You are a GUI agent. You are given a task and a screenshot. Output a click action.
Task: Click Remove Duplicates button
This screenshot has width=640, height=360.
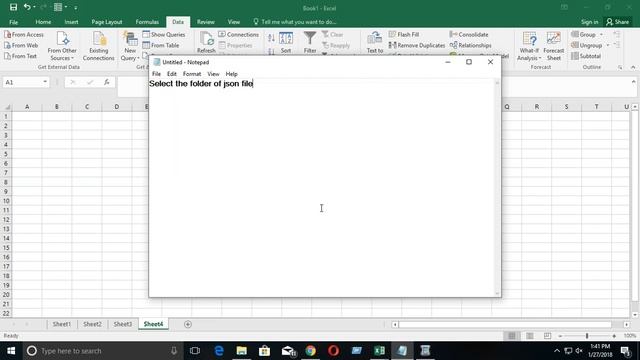point(417,45)
